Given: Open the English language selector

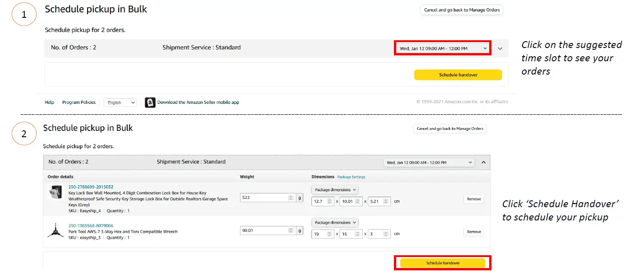Looking at the screenshot, I should 120,102.
